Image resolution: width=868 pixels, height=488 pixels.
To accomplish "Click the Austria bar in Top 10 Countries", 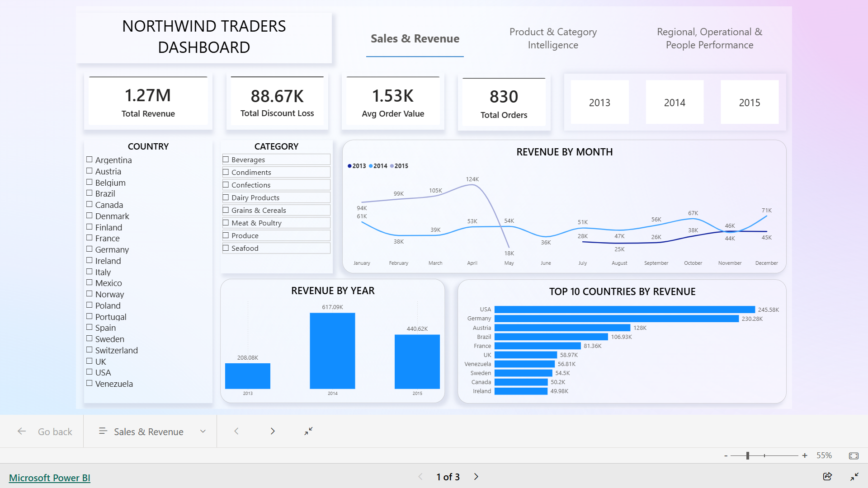I will click(562, 328).
